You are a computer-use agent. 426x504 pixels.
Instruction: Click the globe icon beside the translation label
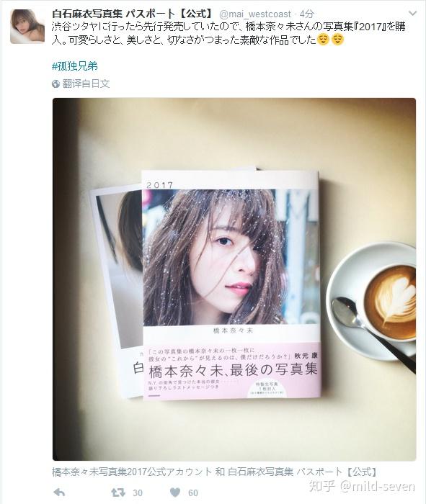click(x=56, y=84)
